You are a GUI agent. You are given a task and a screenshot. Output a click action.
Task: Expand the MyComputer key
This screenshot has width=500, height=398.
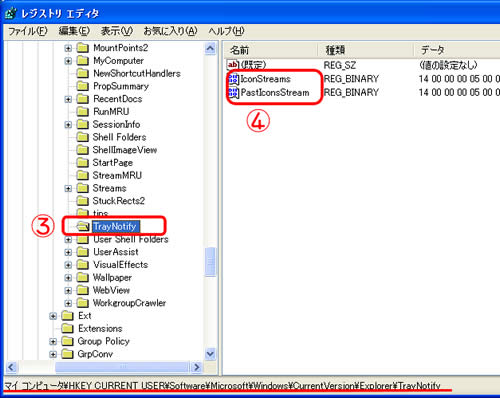(x=68, y=61)
